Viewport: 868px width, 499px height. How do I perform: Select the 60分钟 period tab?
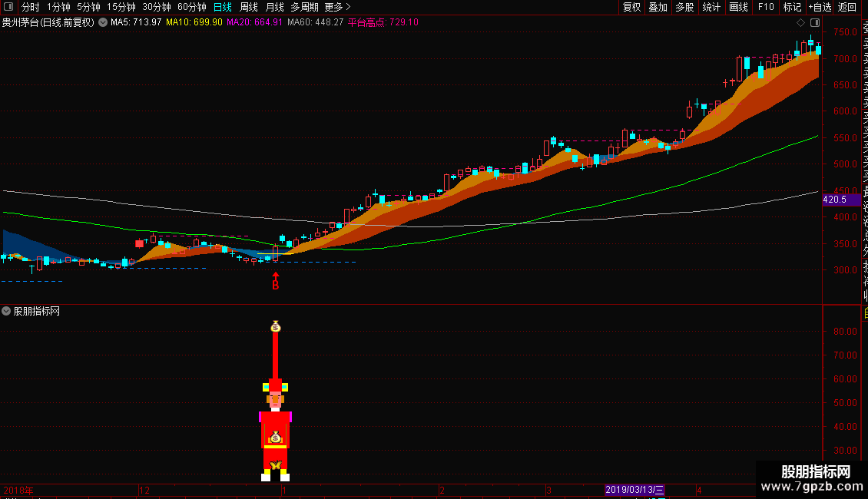(x=192, y=7)
